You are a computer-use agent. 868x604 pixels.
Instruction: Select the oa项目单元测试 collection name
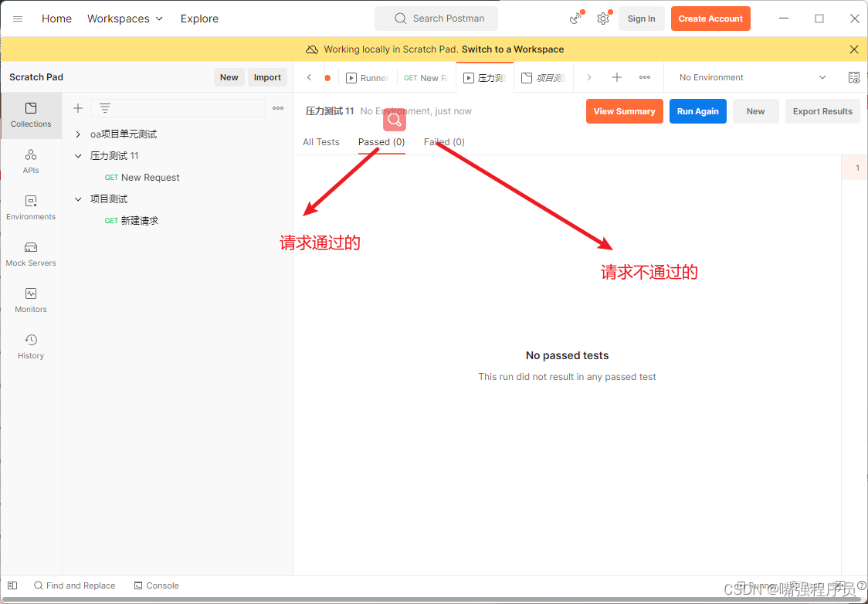[124, 134]
